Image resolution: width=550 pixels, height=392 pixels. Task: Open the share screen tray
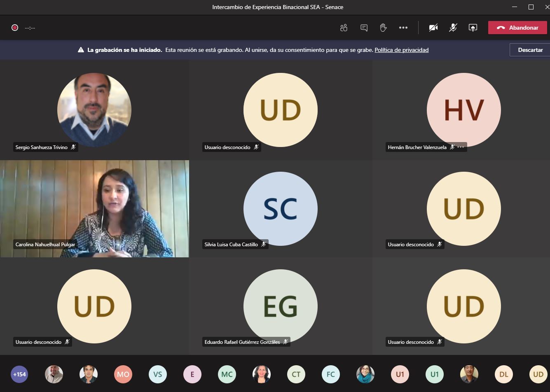pos(473,28)
